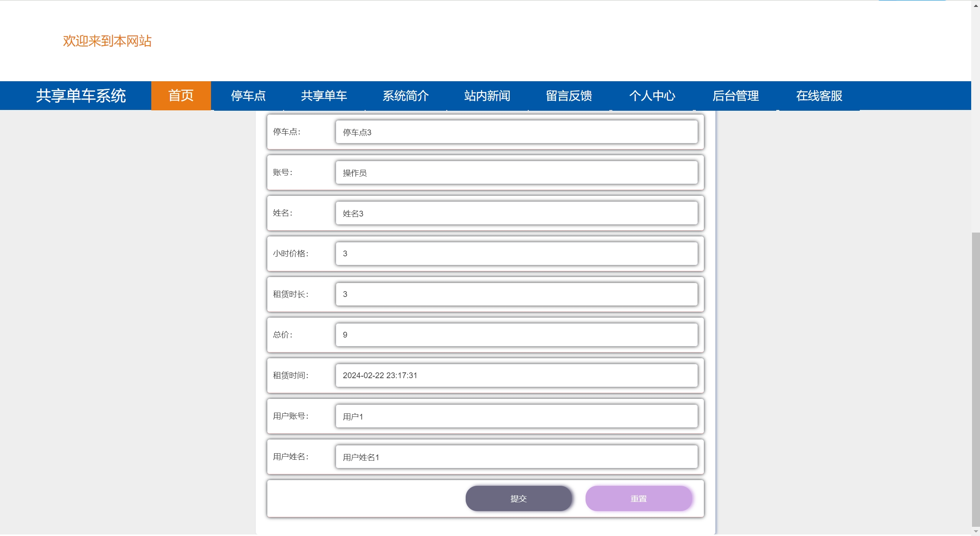Click the 共享单车系统 site title
The image size is (980, 536).
point(81,95)
